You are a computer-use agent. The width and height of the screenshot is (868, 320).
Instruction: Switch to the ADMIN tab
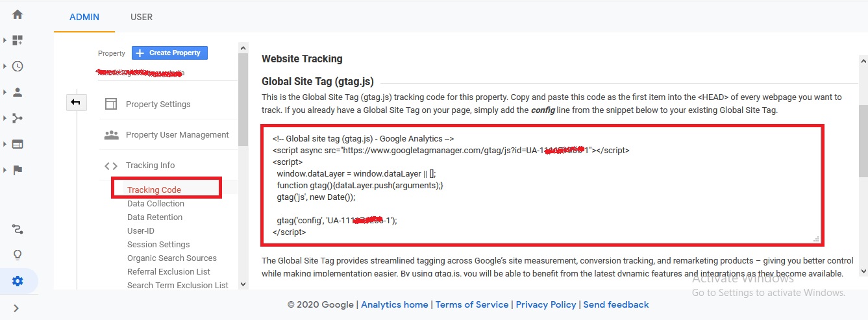(84, 17)
